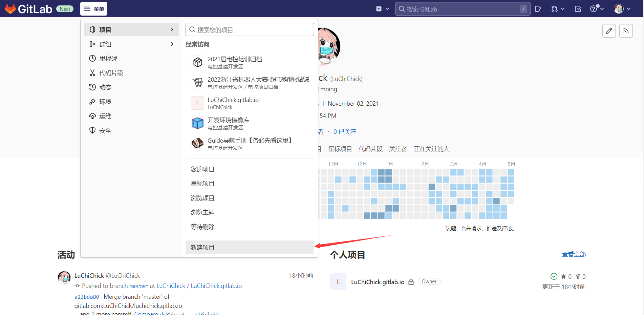This screenshot has width=644, height=315.
Task: Open LuChiChick / LuChiChick.gitlab.io activity link
Action: 199,286
